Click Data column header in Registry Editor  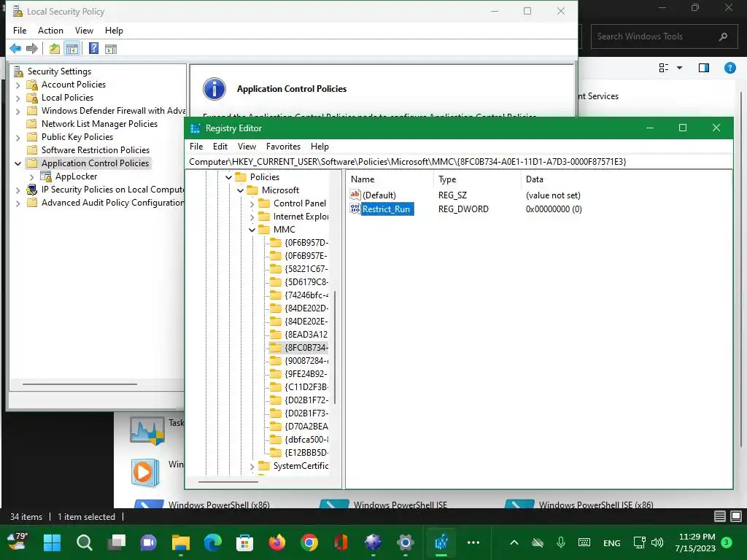[x=627, y=179]
